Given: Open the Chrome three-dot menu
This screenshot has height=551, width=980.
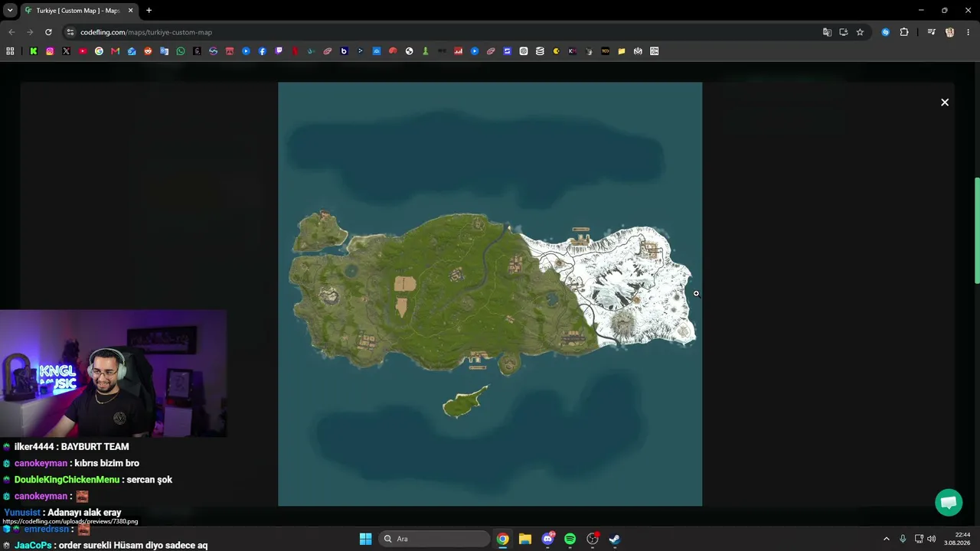Looking at the screenshot, I should [969, 32].
